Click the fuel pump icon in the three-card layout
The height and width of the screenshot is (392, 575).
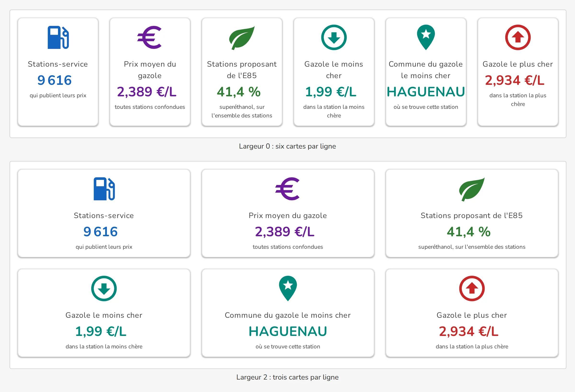(x=104, y=189)
